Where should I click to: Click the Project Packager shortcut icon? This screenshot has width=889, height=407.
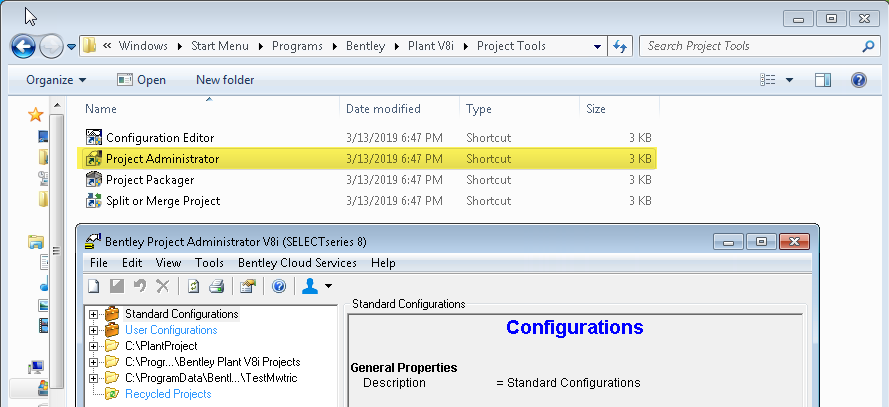click(93, 180)
